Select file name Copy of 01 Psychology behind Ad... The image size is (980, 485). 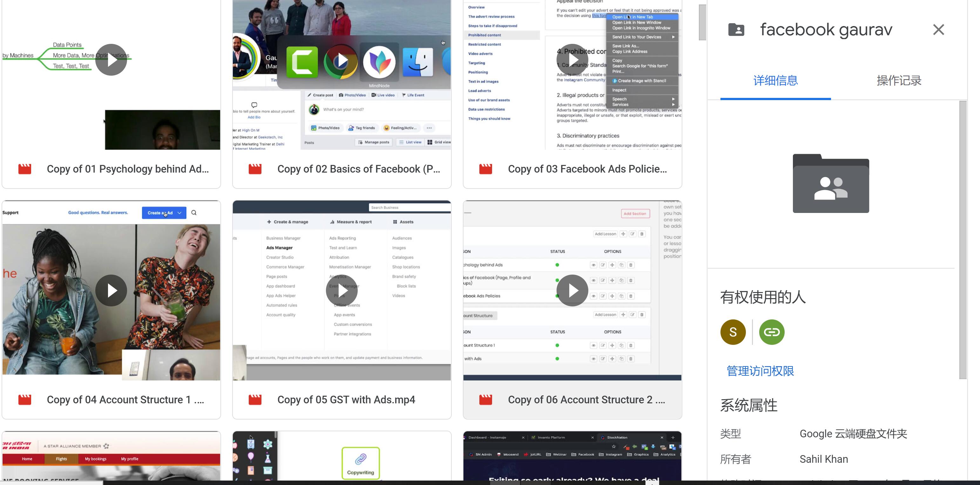click(x=128, y=169)
